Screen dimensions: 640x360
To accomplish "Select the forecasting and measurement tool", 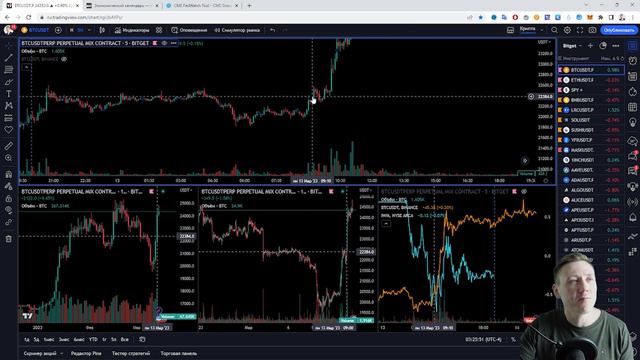I will coord(9,118).
